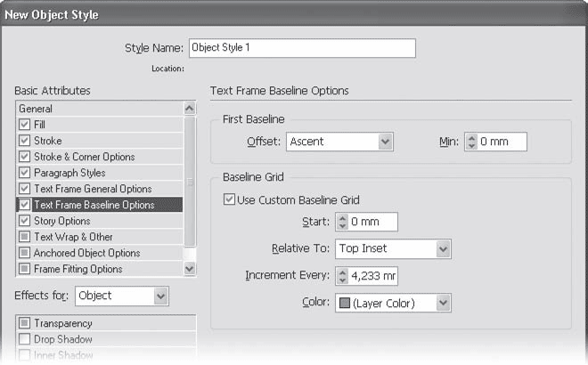The image size is (588, 365).
Task: Uncheck the Fill attribute checkbox
Action: (x=24, y=125)
